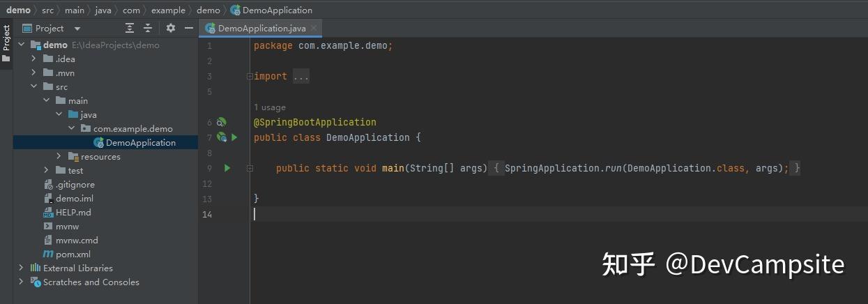The image size is (868, 304).
Task: Click the DemoApplication class name in code
Action: point(368,137)
